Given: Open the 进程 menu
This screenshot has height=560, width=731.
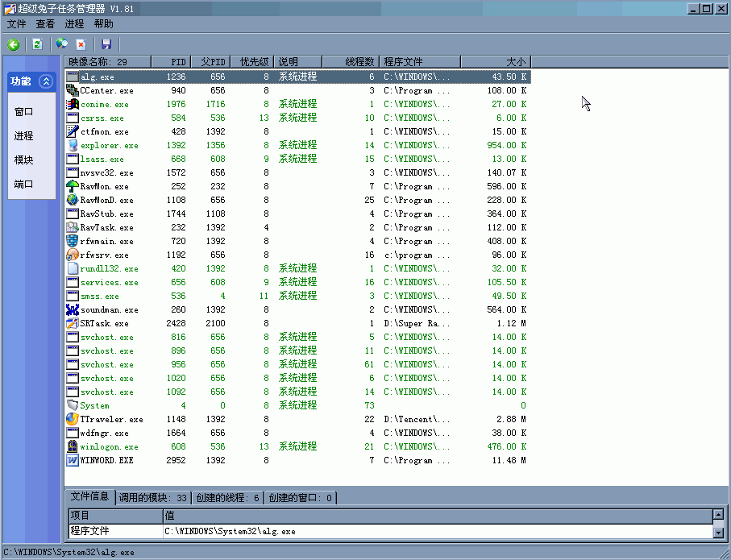Looking at the screenshot, I should (74, 24).
